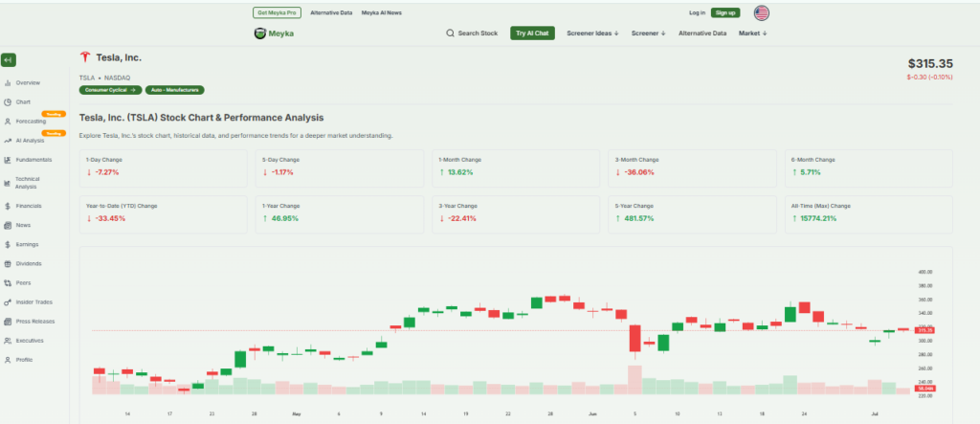Click the Get Meyka Pro button

[278, 12]
